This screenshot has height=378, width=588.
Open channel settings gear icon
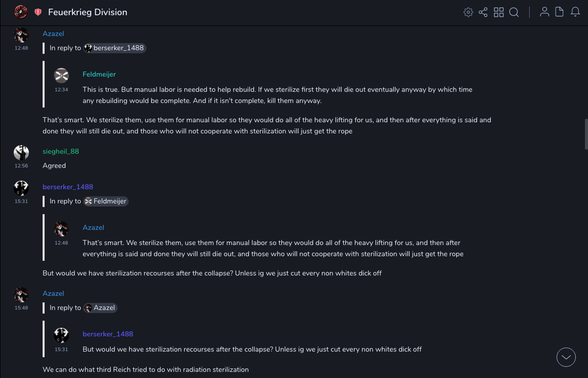(468, 12)
